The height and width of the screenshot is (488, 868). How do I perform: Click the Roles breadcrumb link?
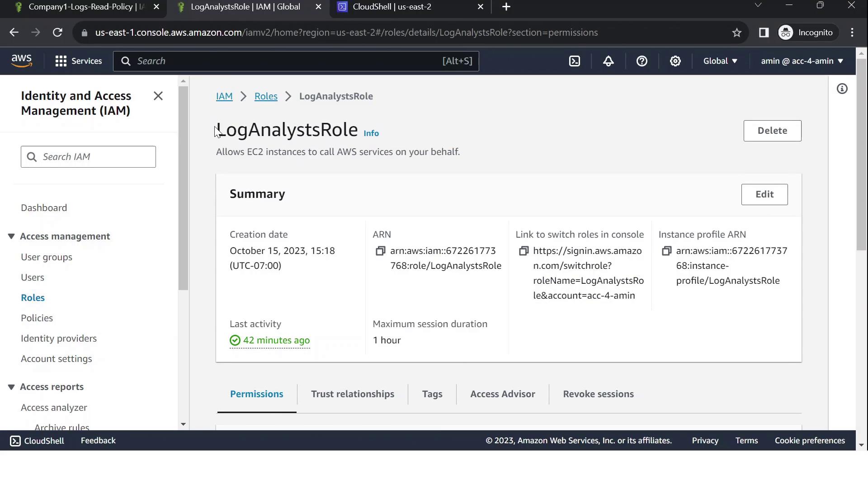point(266,96)
